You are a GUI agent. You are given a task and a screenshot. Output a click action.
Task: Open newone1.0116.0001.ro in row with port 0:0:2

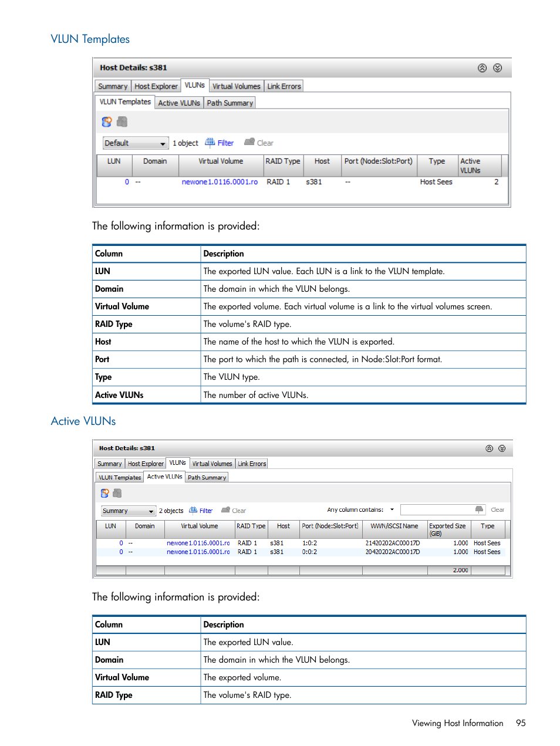point(198,552)
